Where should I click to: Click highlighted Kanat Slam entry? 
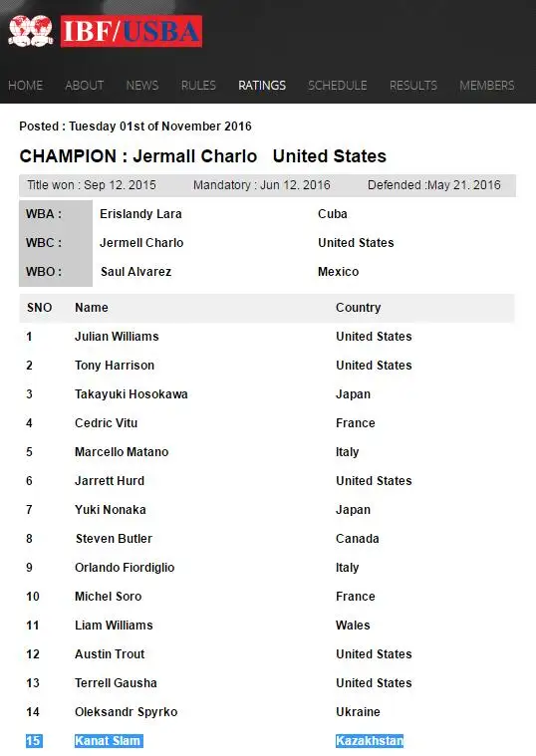(109, 741)
